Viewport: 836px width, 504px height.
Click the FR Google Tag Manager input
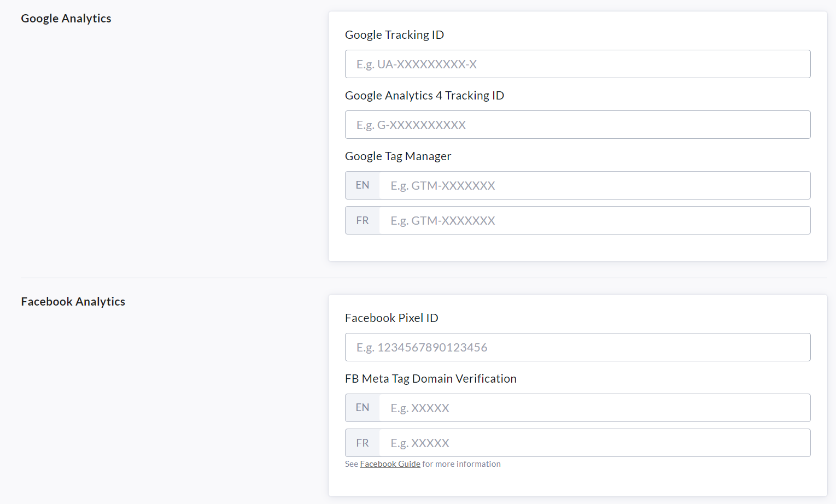(595, 220)
